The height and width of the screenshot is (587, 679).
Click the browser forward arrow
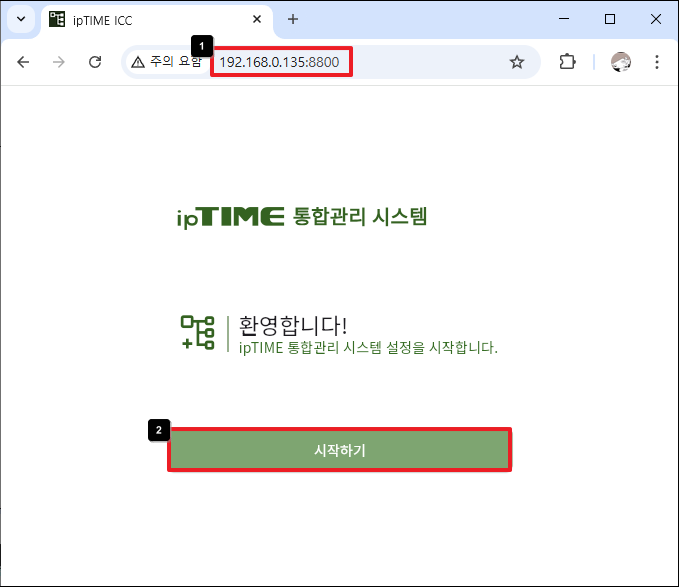click(x=59, y=62)
